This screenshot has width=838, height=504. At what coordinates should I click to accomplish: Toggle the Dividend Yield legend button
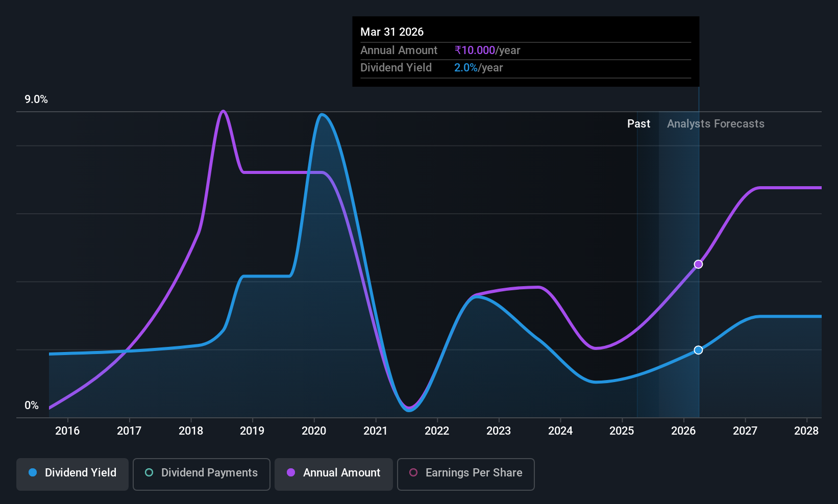click(72, 474)
